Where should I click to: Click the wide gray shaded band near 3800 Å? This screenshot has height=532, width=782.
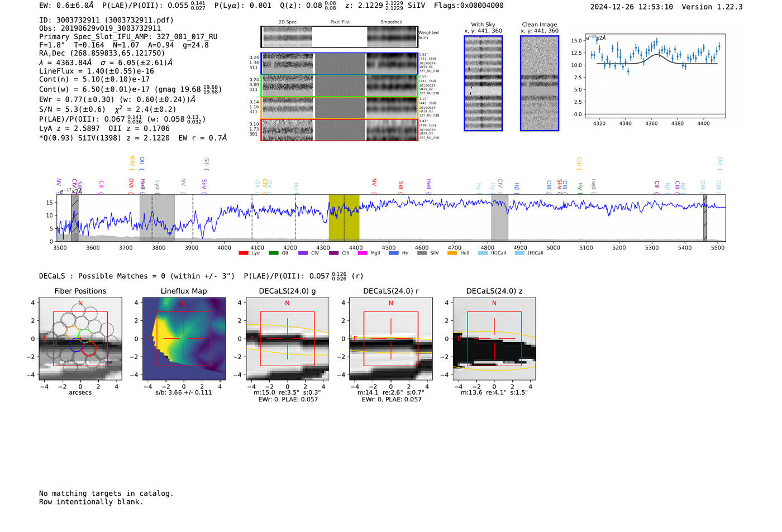[157, 218]
